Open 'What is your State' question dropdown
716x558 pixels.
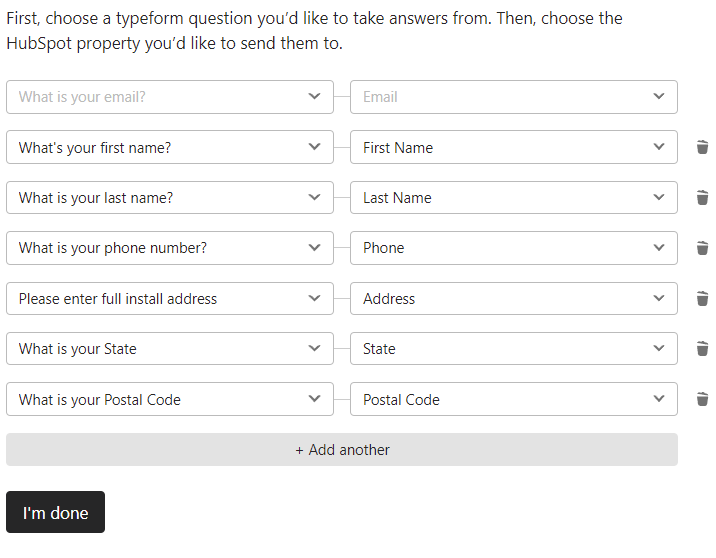170,349
